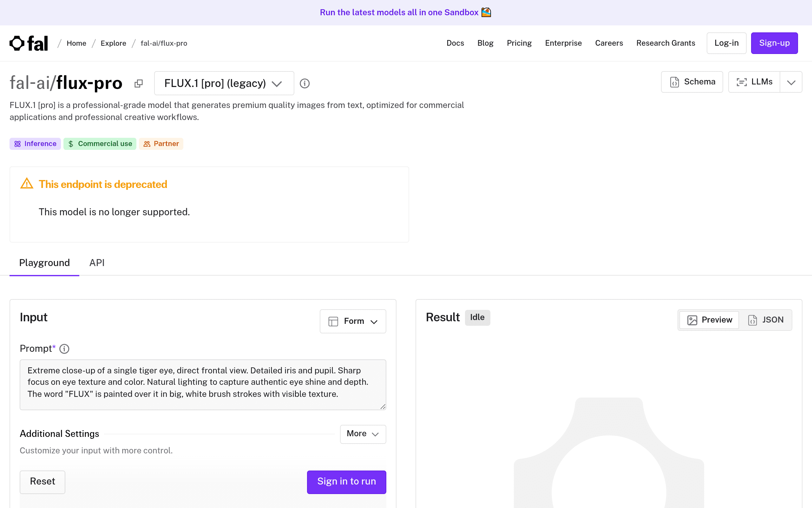Open the Schema button
The image size is (812, 508).
pos(692,82)
